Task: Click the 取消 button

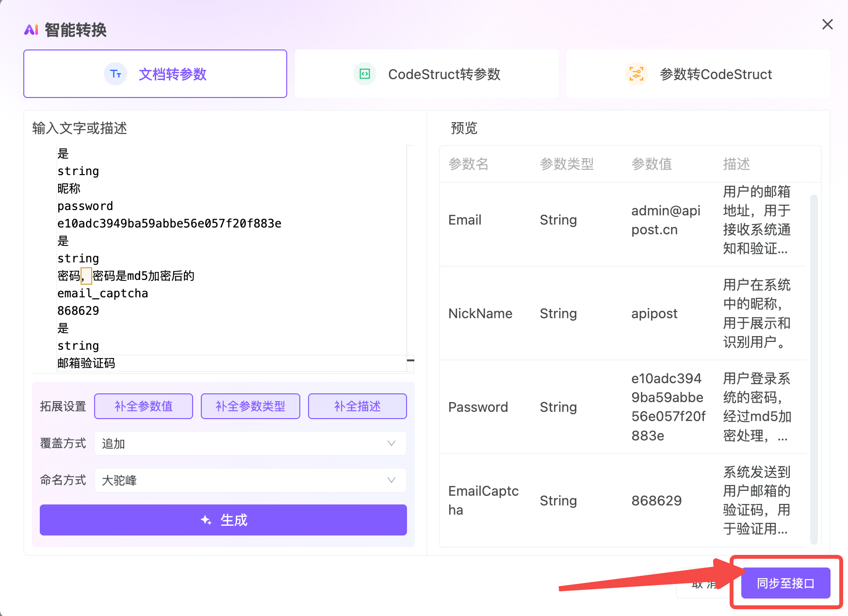Action: pos(703,584)
